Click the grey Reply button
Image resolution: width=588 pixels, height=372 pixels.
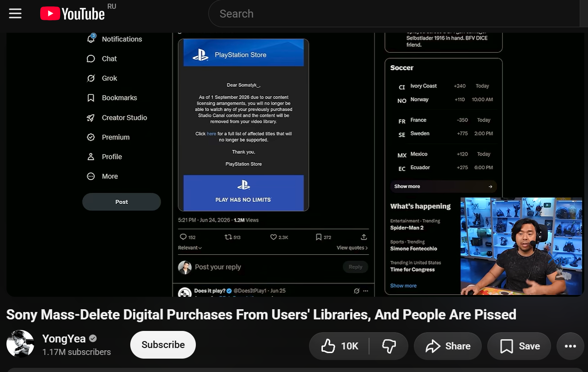pos(355,267)
